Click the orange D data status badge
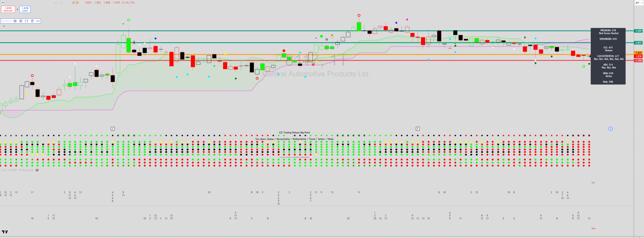This screenshot has width=644, height=238. coord(77,3)
